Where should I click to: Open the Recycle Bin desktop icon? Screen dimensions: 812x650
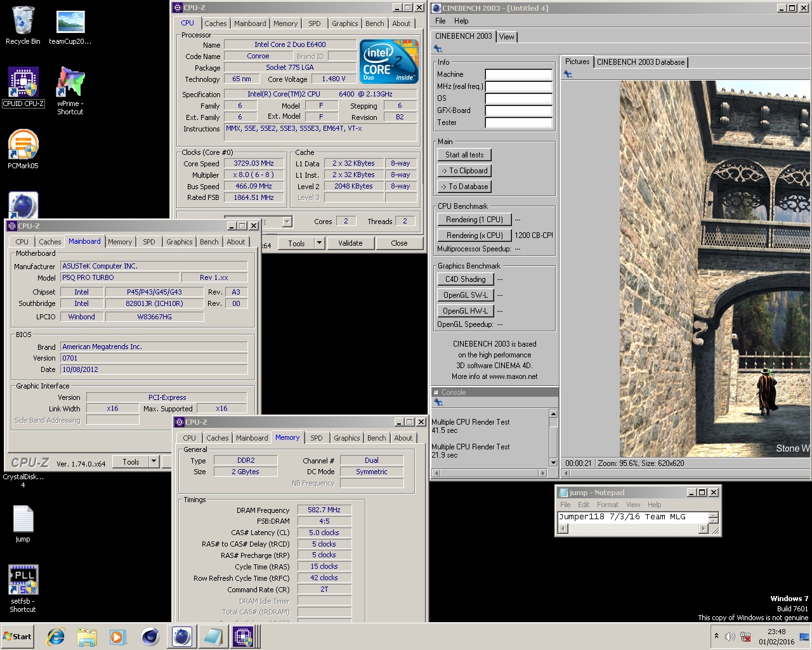[x=23, y=25]
